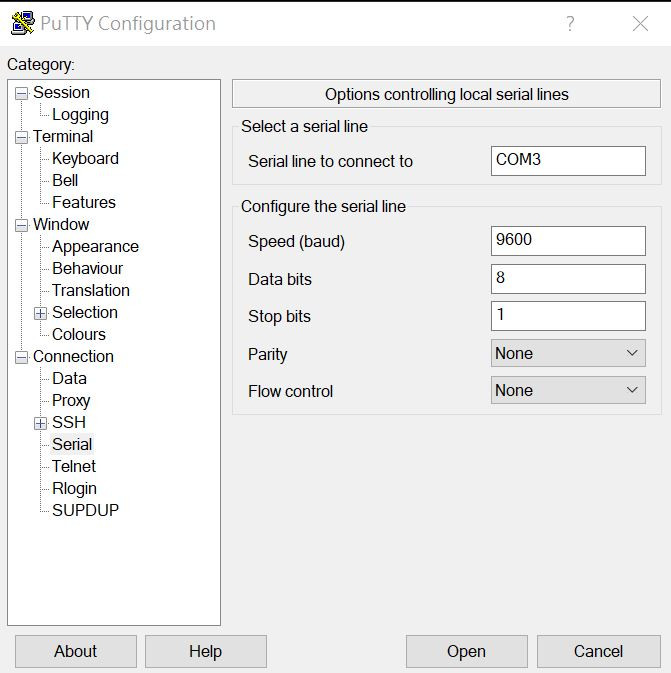671x673 pixels.
Task: Open Data settings under Connection
Action: point(69,379)
